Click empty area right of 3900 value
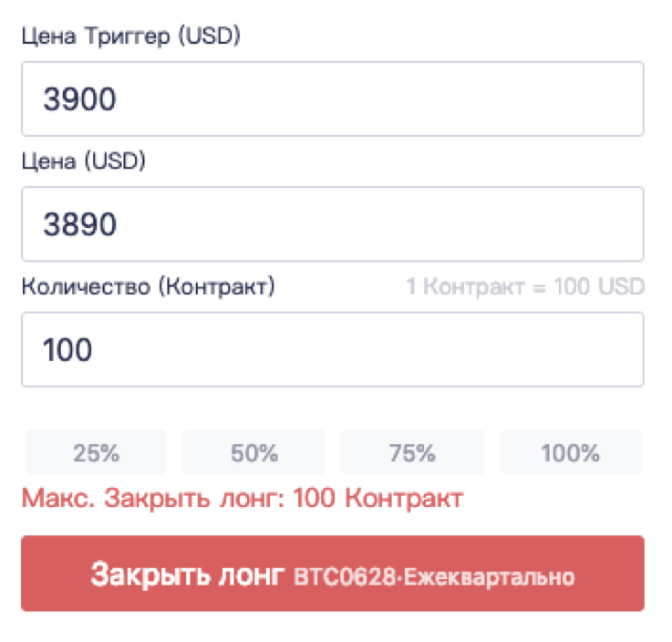This screenshot has width=672, height=642. pos(381,99)
